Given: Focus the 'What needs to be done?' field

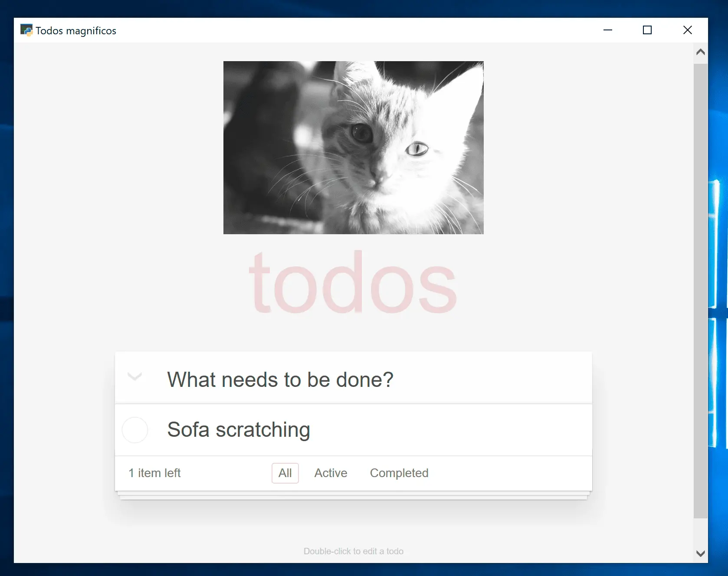Looking at the screenshot, I should click(x=354, y=378).
